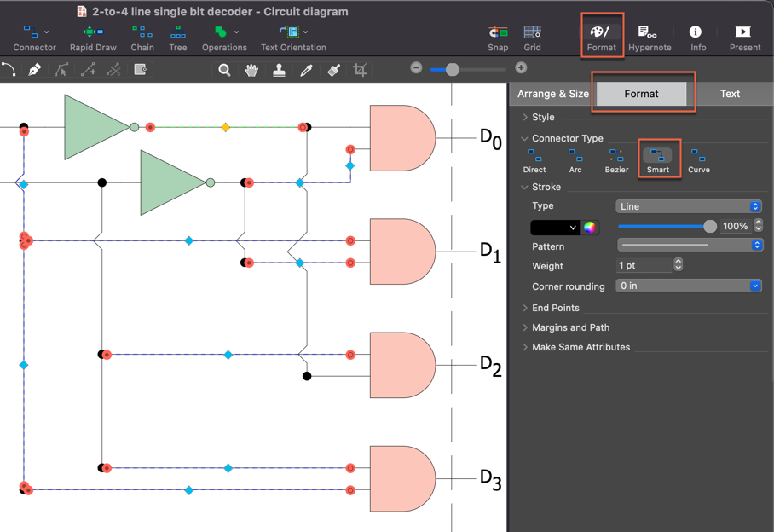This screenshot has width=774, height=532.
Task: Open the Hypernote panel
Action: pos(649,37)
